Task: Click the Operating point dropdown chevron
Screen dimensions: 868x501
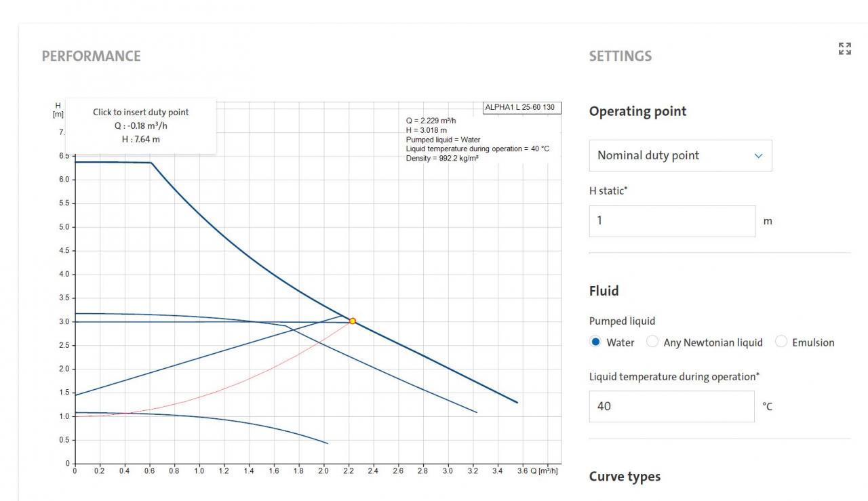Action: click(758, 156)
